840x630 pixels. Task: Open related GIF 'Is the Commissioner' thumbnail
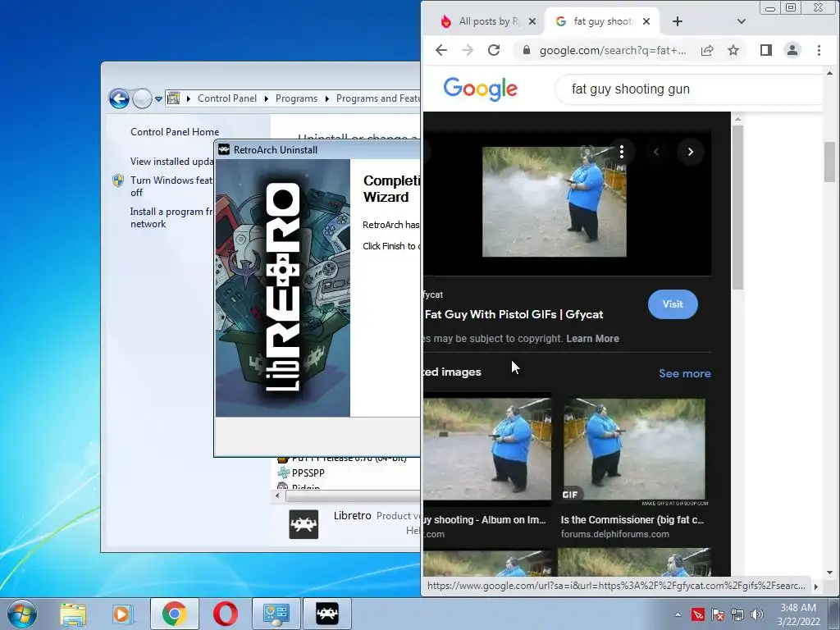coord(634,450)
